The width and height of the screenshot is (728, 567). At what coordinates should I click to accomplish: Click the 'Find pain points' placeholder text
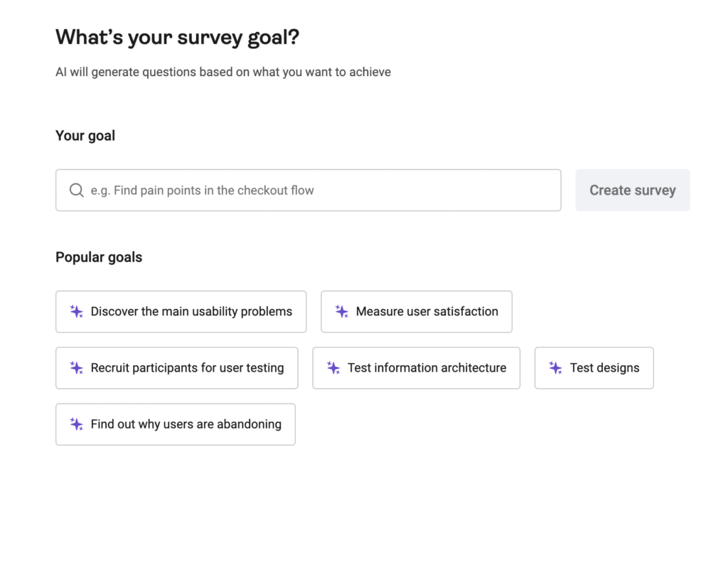point(202,190)
